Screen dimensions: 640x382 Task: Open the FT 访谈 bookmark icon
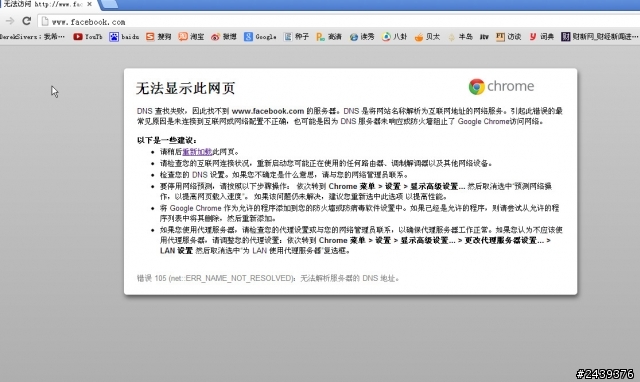pos(500,37)
